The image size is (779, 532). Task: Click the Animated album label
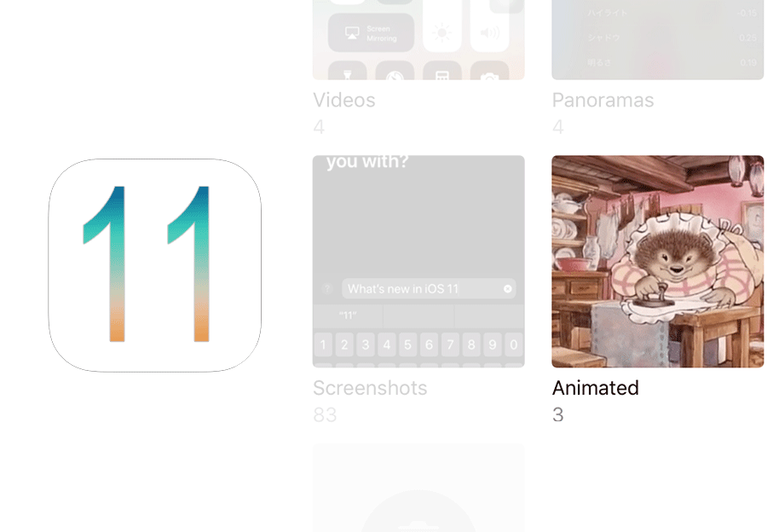tap(595, 388)
